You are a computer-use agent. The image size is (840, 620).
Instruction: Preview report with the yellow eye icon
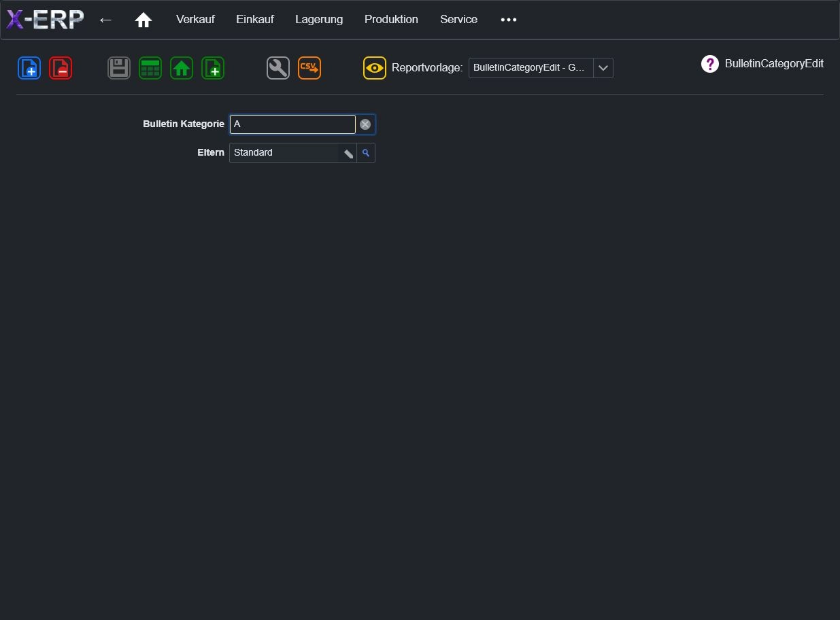click(375, 68)
